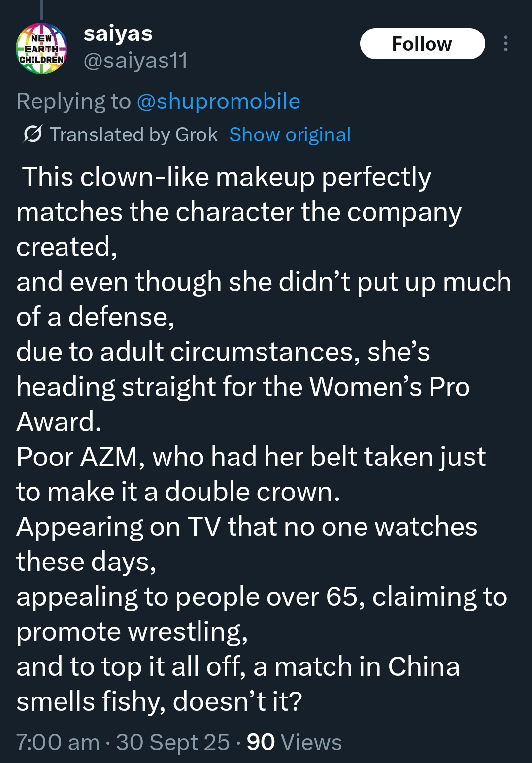Tap the match in China sentence
This screenshot has height=763, width=532.
238,684
